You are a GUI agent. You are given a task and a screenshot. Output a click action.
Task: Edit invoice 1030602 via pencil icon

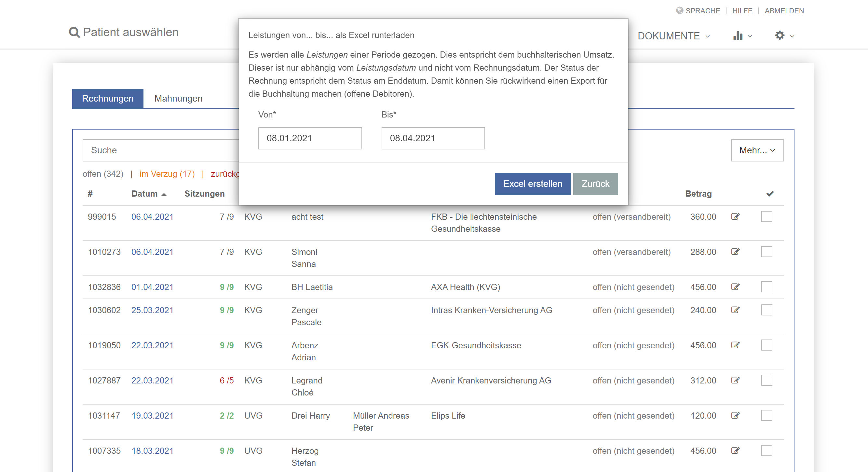[x=735, y=310]
